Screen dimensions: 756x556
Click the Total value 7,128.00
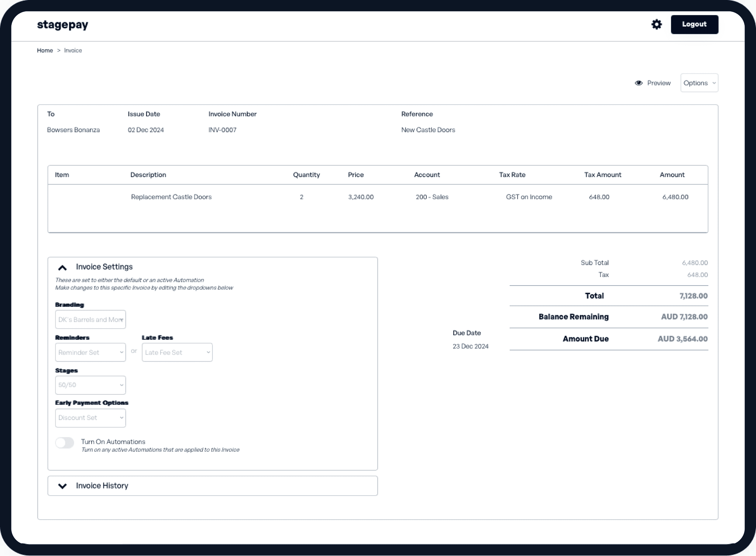pyautogui.click(x=694, y=296)
